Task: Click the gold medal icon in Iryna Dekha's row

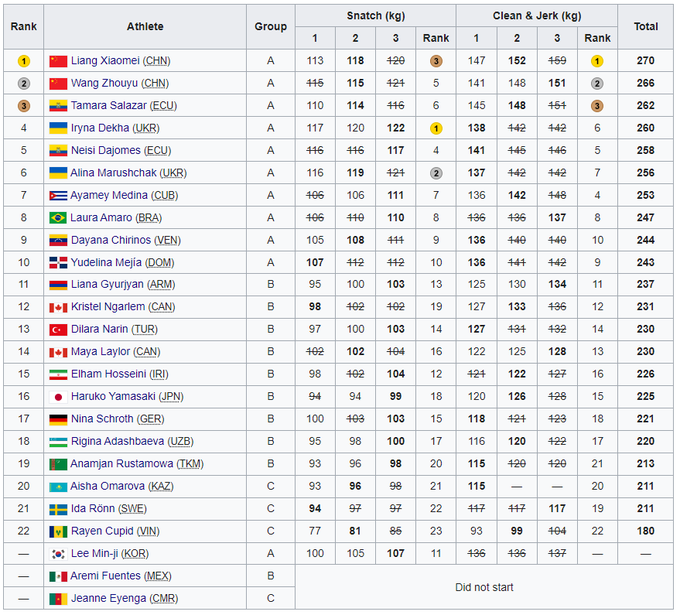Action: click(436, 128)
